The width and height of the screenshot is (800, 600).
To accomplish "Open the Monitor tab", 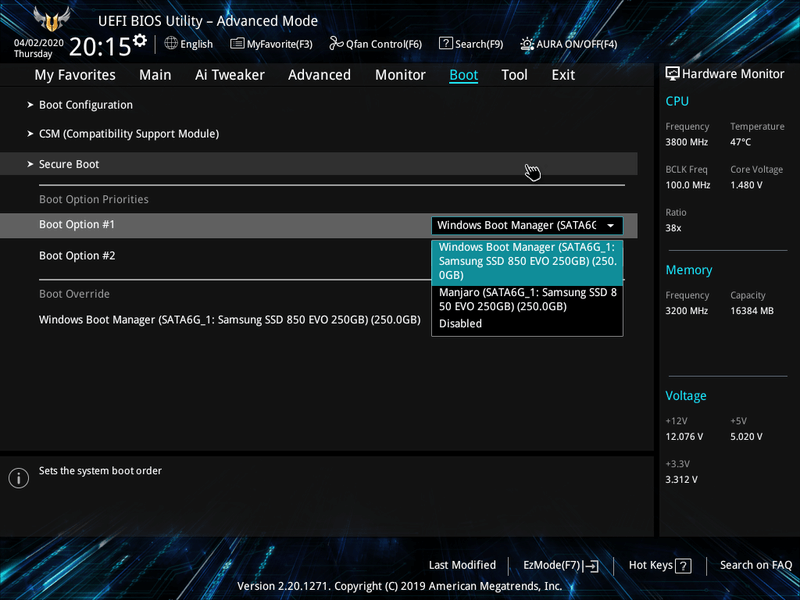I will 401,75.
